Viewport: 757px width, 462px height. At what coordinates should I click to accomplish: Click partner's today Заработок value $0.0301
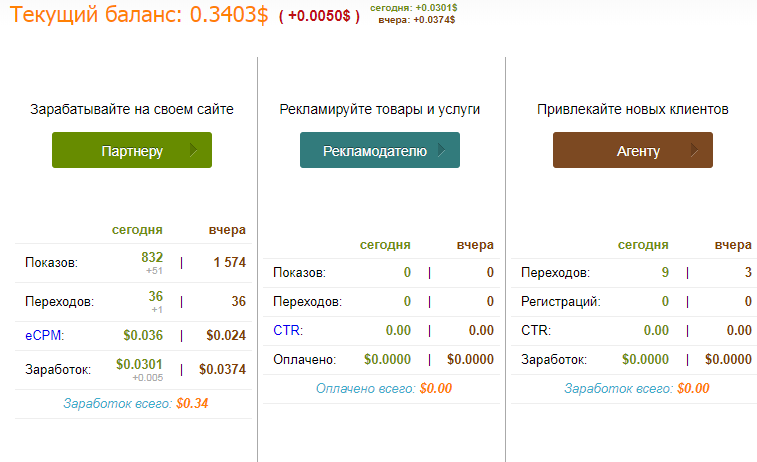pos(139,363)
